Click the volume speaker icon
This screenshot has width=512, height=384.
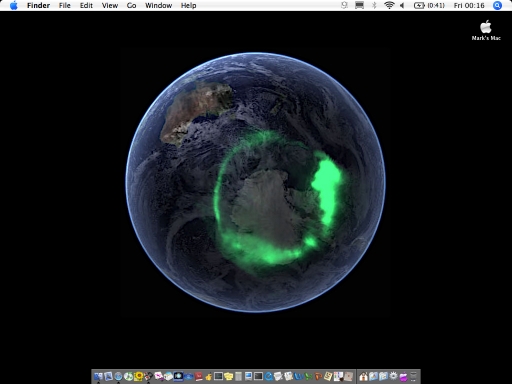point(402,5)
